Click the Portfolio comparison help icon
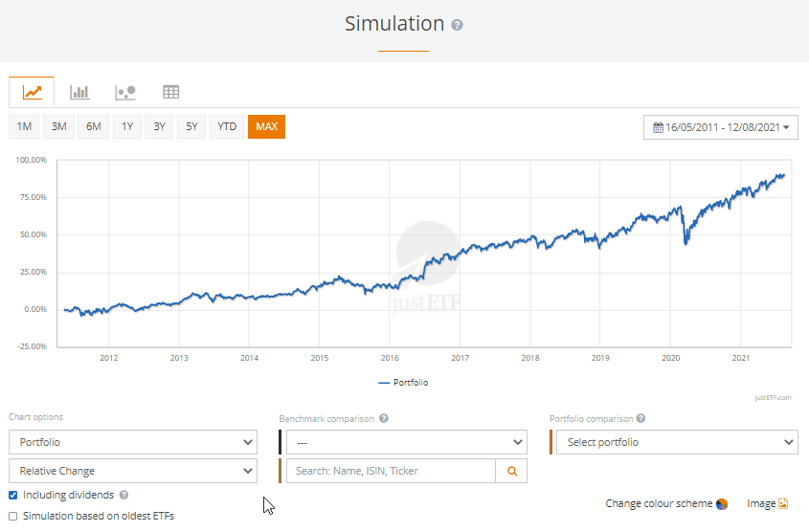The width and height of the screenshot is (809, 532). [x=640, y=418]
